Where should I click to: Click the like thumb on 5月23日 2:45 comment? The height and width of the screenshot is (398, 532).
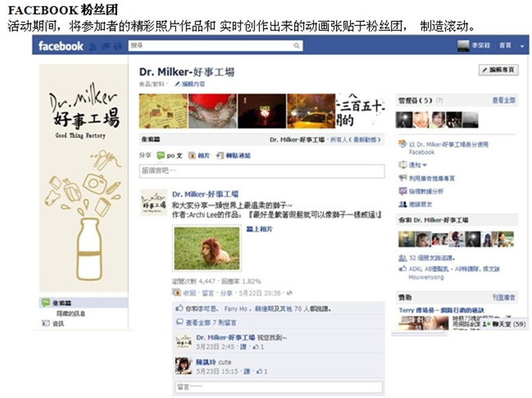256,347
